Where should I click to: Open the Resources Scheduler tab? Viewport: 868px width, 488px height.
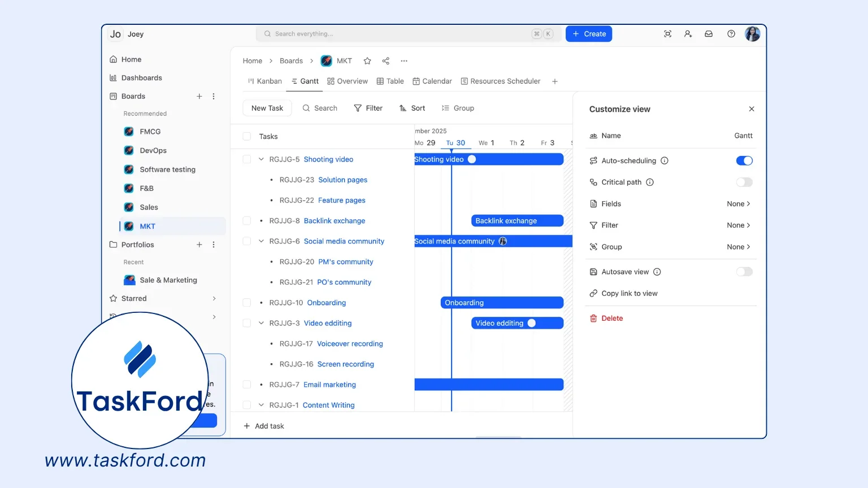pyautogui.click(x=501, y=81)
